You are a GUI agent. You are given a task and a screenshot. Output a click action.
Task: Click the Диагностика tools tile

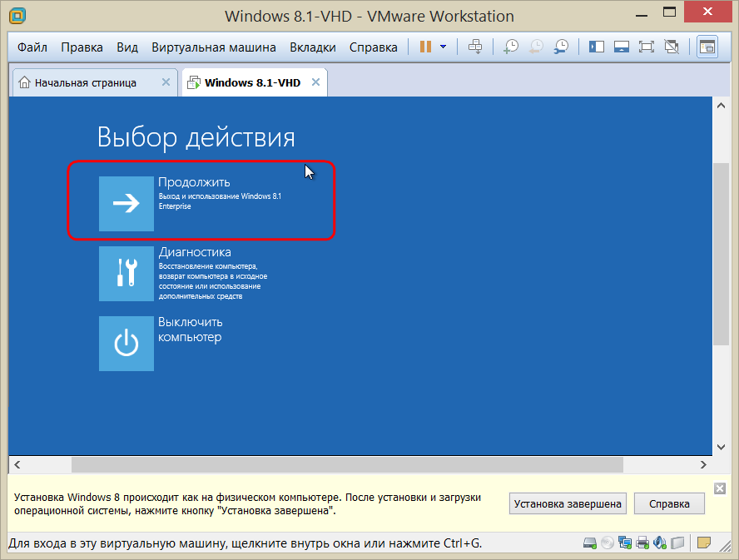click(x=126, y=274)
